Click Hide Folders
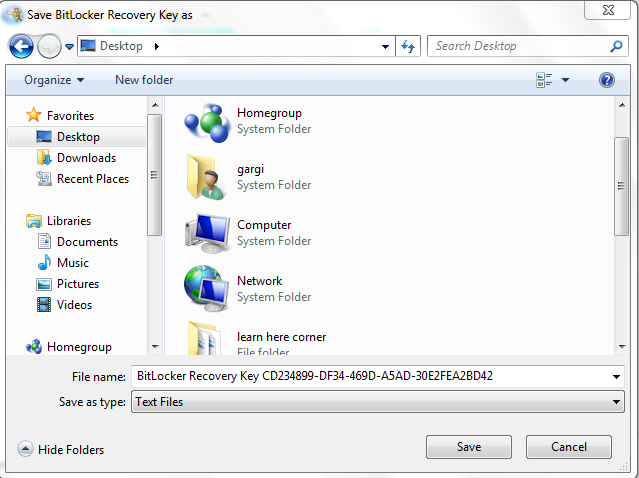Screen dimensions: 639x478 [71, 450]
